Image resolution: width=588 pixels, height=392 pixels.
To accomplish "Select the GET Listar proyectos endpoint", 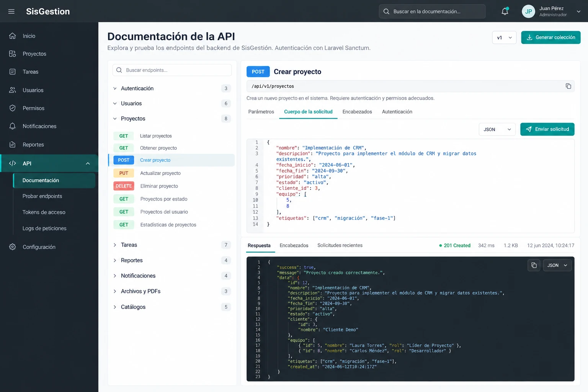I will coord(171,136).
